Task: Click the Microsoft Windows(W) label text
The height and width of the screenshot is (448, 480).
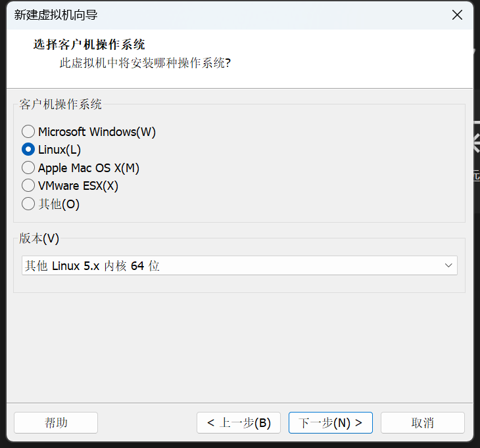Action: coord(97,132)
